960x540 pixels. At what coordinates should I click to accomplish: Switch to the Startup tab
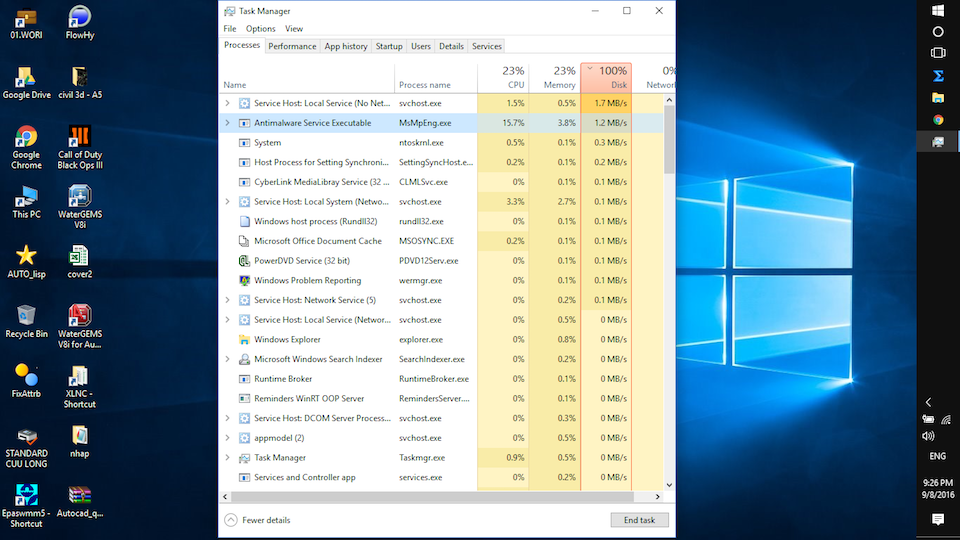click(389, 47)
